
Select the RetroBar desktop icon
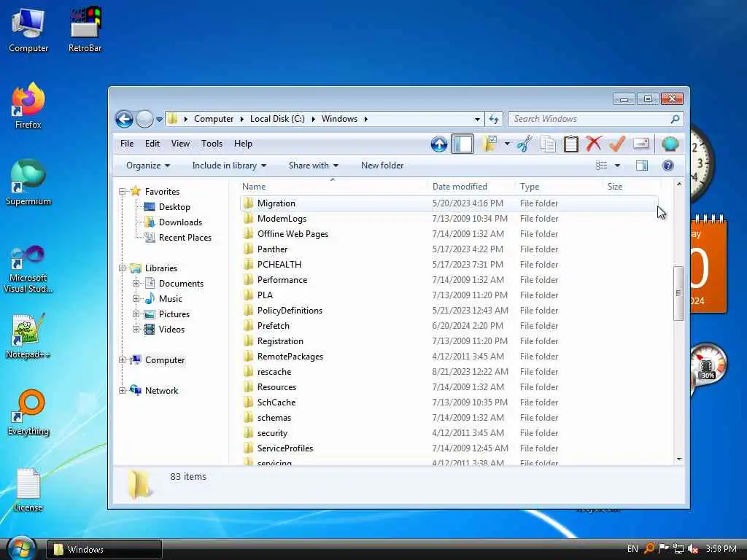pos(85,29)
